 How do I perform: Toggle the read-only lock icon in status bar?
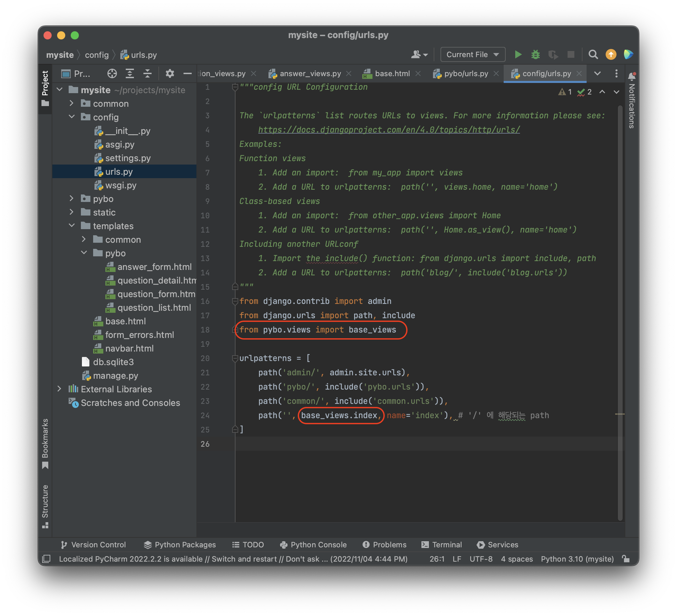[625, 559]
